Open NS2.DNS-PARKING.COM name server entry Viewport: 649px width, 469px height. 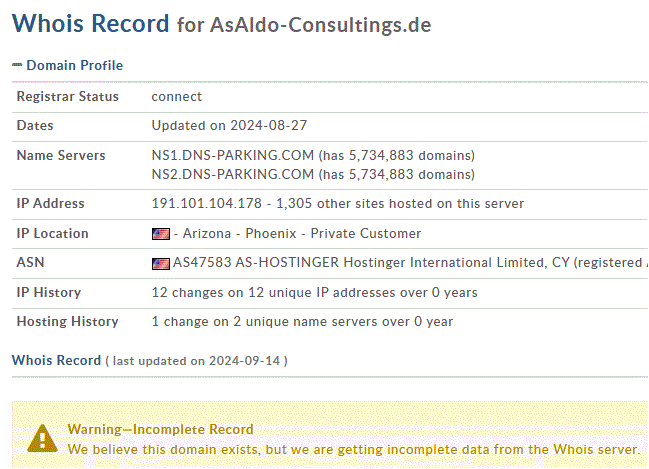tap(233, 174)
